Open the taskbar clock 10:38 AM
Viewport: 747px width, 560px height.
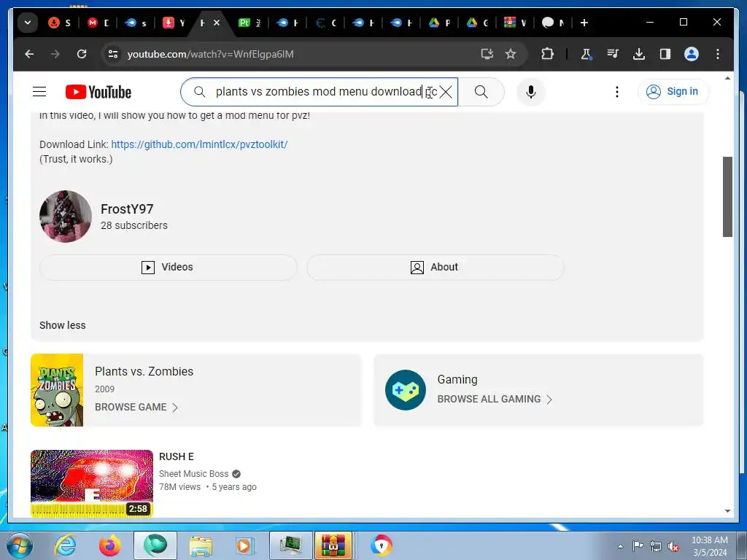pyautogui.click(x=710, y=546)
